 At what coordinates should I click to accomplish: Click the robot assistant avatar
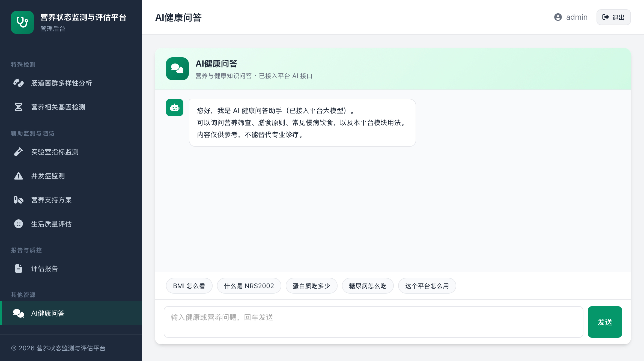click(x=175, y=108)
